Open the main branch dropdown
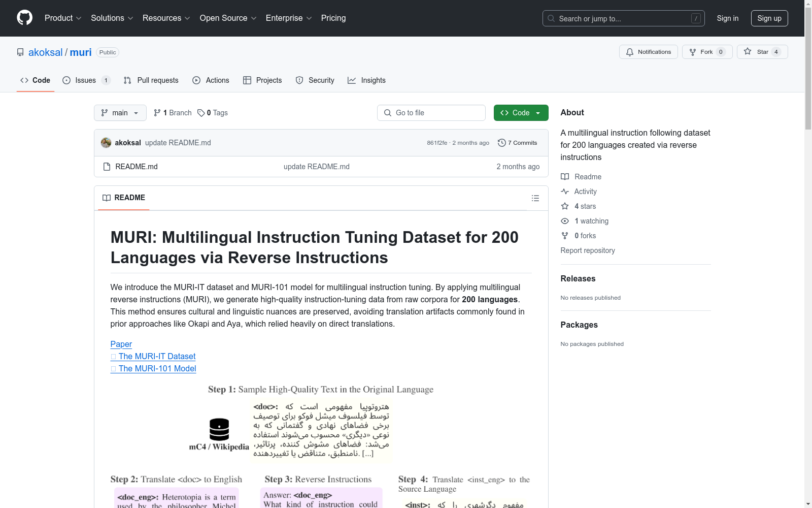Viewport: 812px width, 508px height. coord(120,113)
